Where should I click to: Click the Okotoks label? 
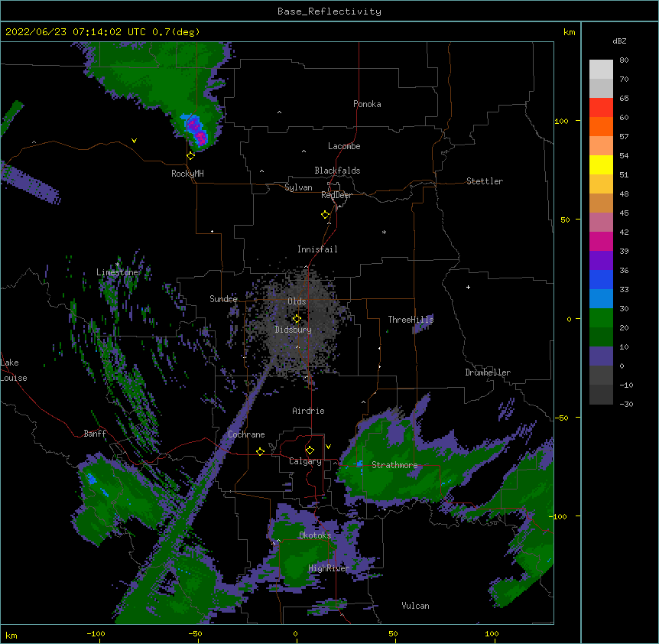(x=315, y=535)
